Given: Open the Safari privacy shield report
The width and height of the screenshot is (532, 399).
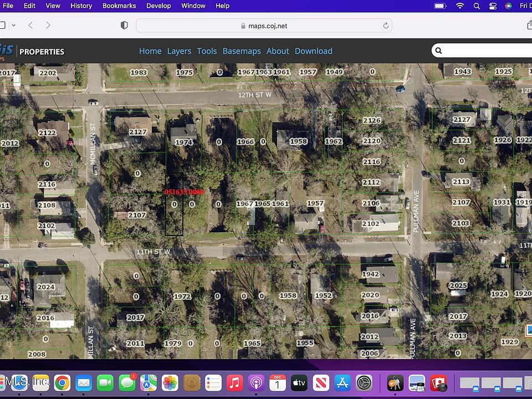Looking at the screenshot, I should pos(124,25).
